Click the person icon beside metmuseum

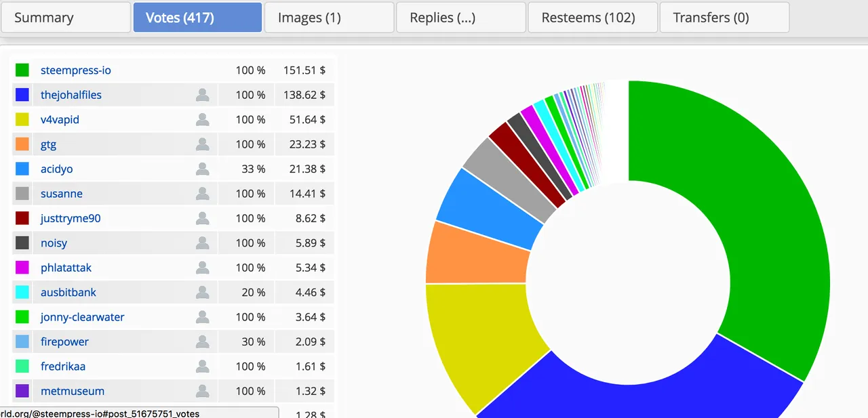(x=202, y=392)
